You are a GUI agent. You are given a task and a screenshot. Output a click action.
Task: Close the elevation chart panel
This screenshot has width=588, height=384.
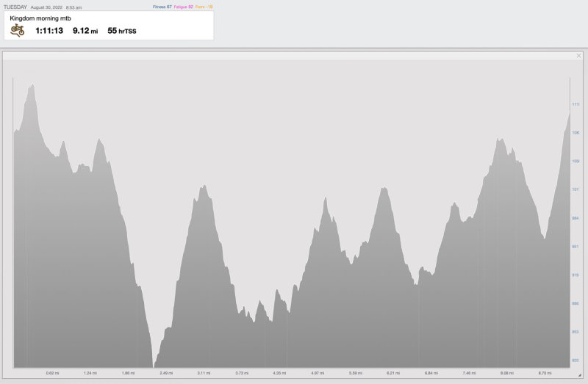click(x=578, y=56)
